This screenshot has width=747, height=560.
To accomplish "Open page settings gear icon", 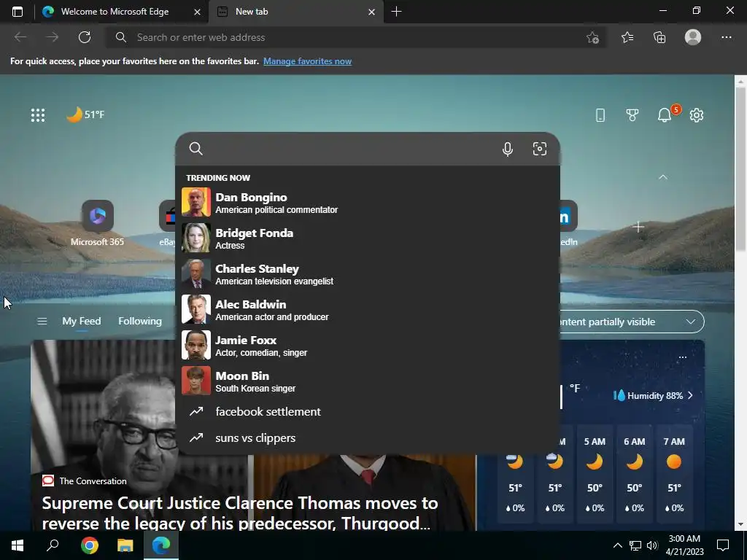I will point(697,114).
